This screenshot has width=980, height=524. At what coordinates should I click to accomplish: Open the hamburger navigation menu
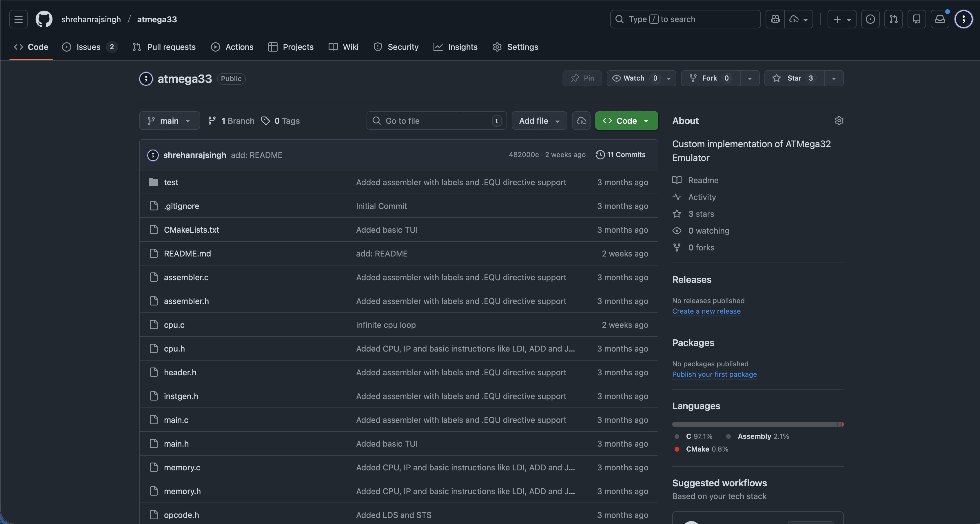point(18,19)
